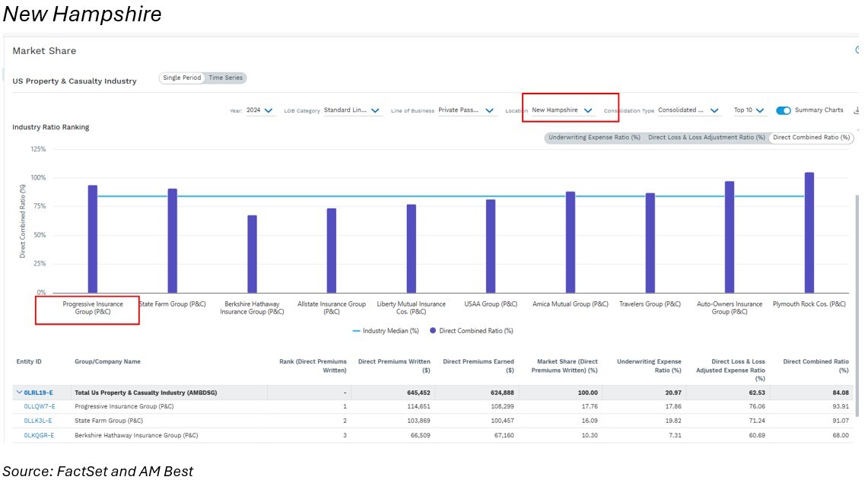The image size is (868, 480).
Task: Open the Consolidation Type dropdown
Action: pos(688,110)
